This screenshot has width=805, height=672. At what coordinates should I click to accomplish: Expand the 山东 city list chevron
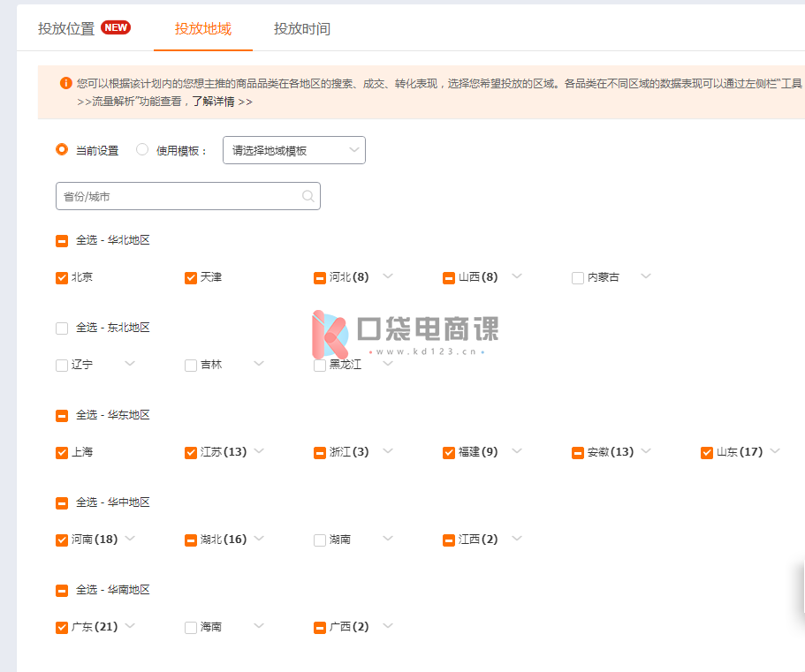(x=775, y=452)
